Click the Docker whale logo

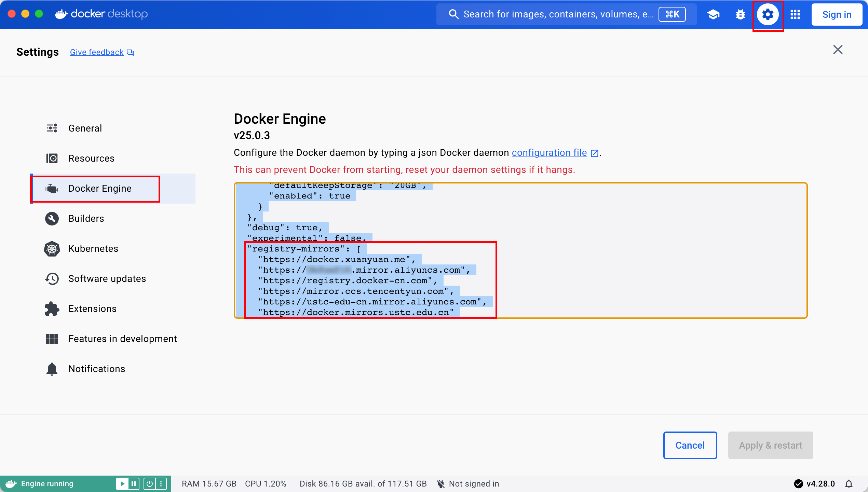(62, 14)
